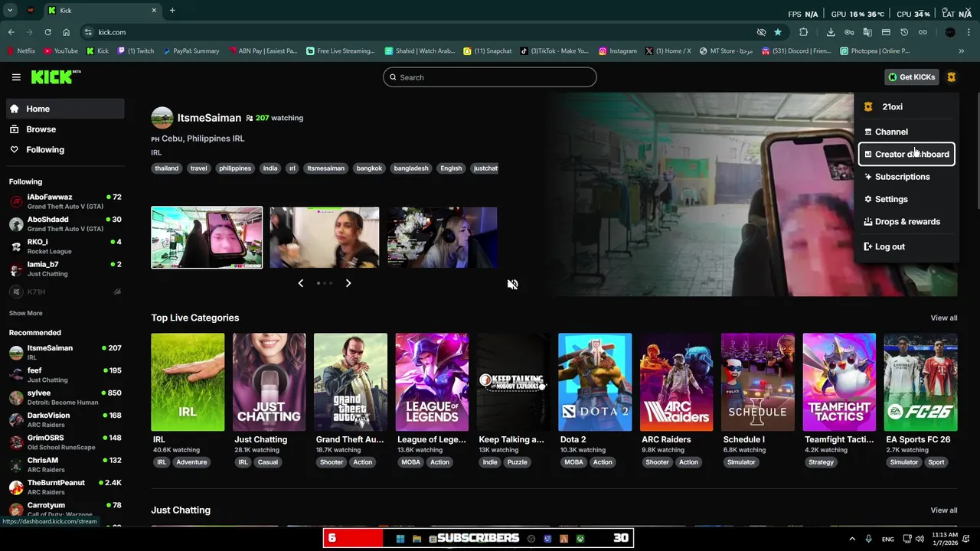Open Drops & rewards from the user menu

[x=906, y=222]
